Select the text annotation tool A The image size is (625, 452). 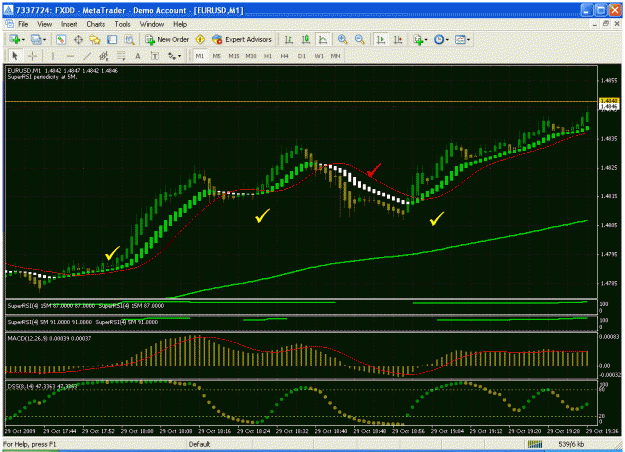click(x=138, y=56)
